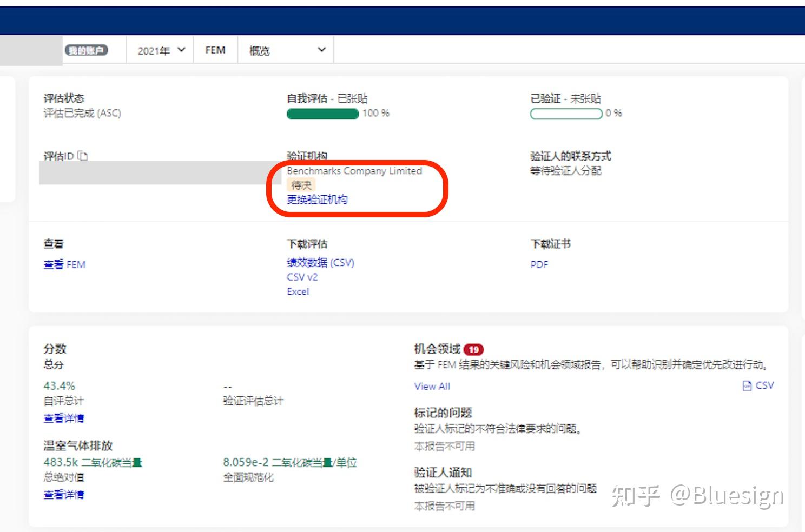Download the PDF certificate
The image size is (805, 532).
539,264
